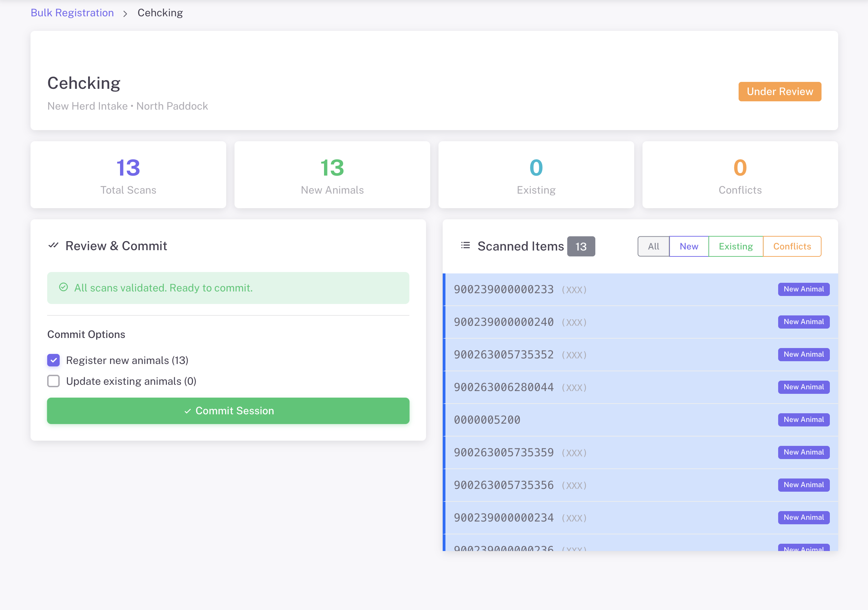Switch to the Existing filter tab
This screenshot has width=868, height=610.
[x=735, y=246]
